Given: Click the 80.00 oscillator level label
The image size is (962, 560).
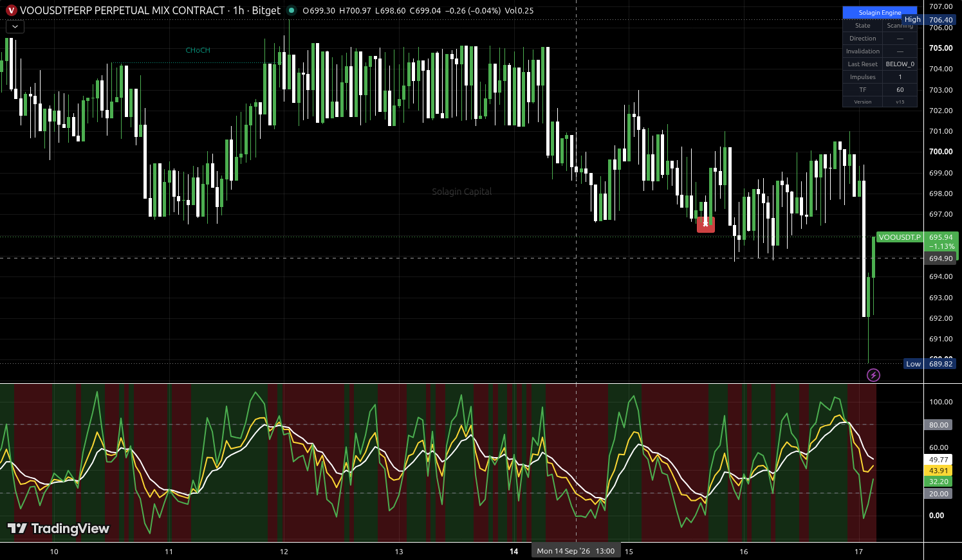Looking at the screenshot, I should pos(939,425).
